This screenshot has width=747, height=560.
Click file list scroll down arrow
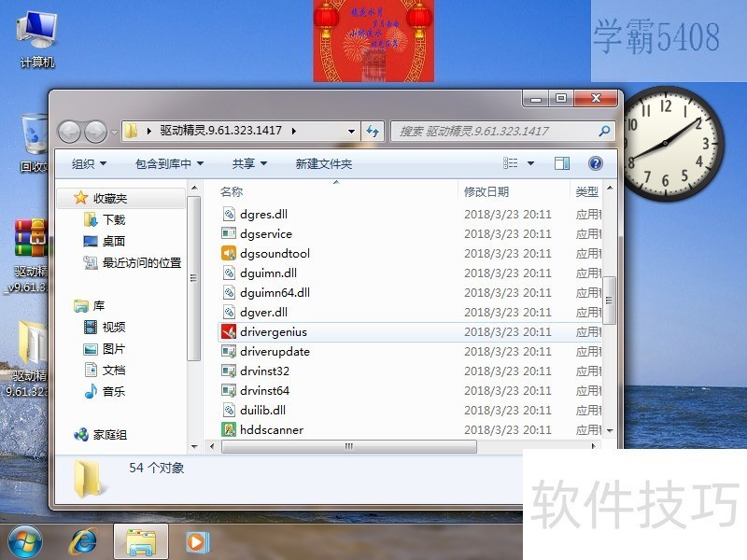pos(610,430)
